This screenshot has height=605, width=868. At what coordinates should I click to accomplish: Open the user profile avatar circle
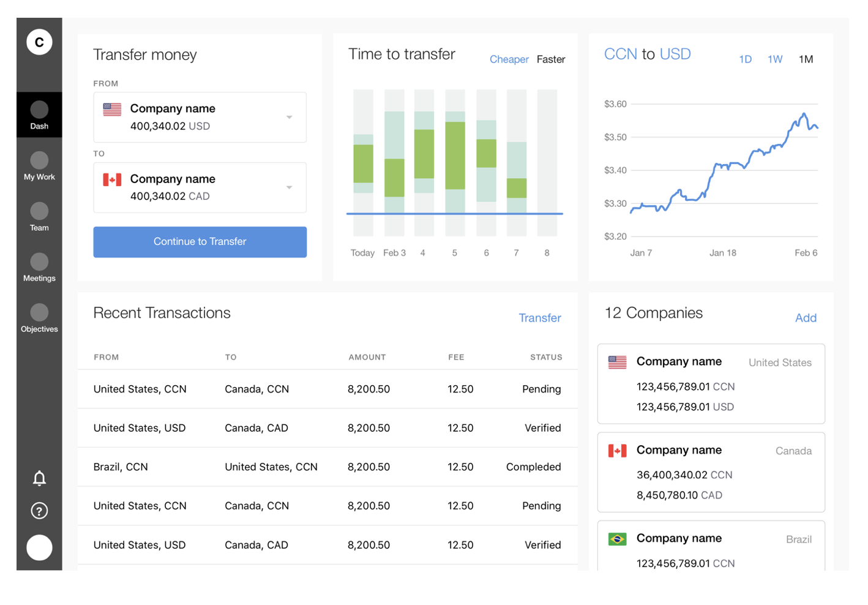point(39,547)
